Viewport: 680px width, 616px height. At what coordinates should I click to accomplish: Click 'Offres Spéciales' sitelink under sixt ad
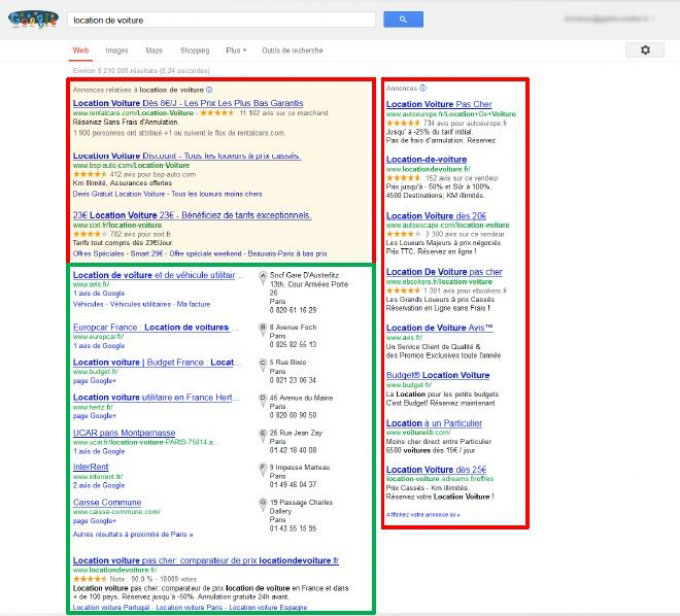point(98,253)
